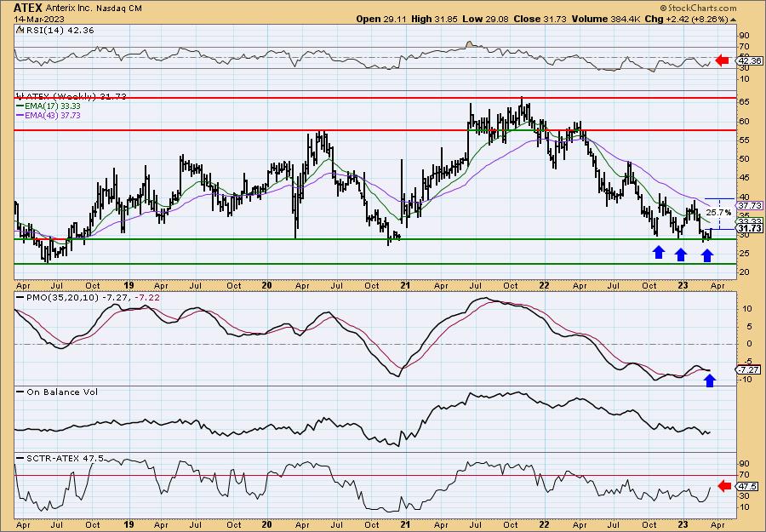
Task: Click the 65 price axis label
Action: [744, 103]
